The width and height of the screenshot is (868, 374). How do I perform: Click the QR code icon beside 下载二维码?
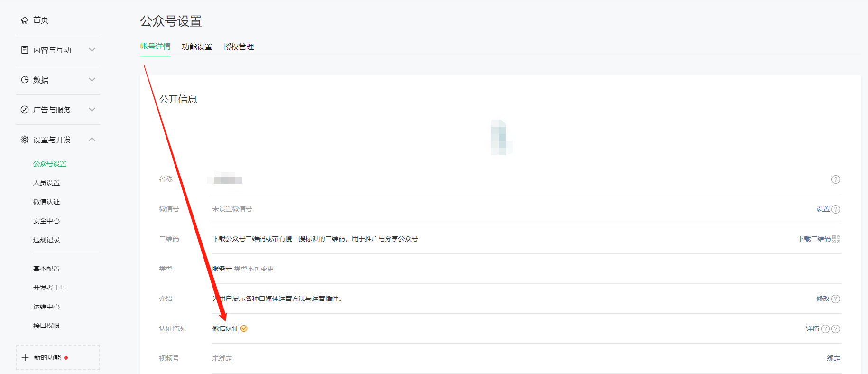click(836, 239)
